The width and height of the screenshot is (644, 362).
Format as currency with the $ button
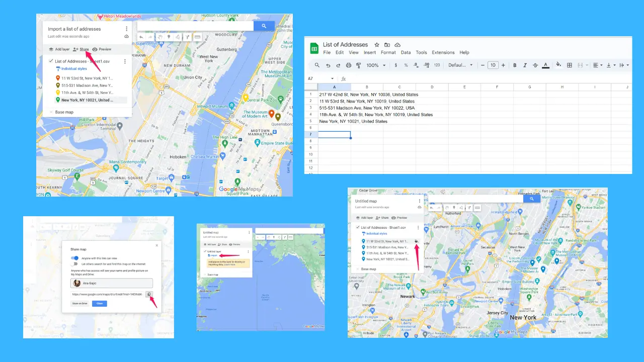pos(396,65)
